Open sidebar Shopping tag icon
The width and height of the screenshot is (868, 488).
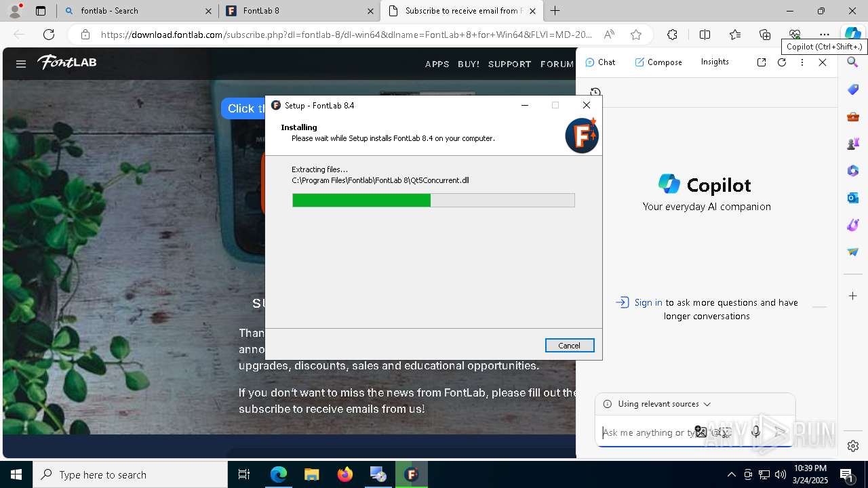(853, 89)
